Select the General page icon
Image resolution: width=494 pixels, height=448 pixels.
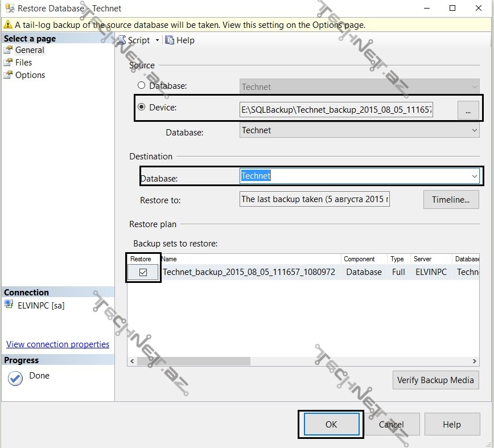[x=9, y=50]
